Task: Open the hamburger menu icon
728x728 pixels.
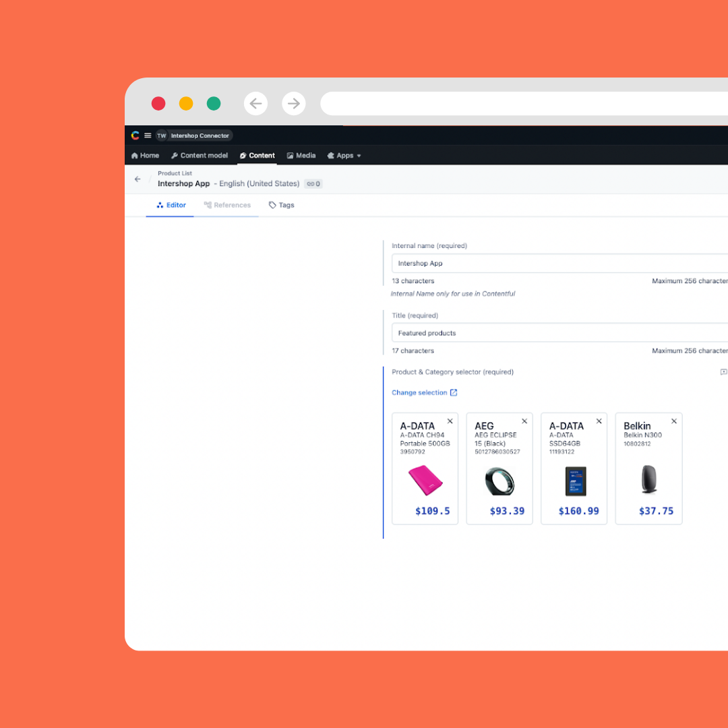Action: coord(148,135)
